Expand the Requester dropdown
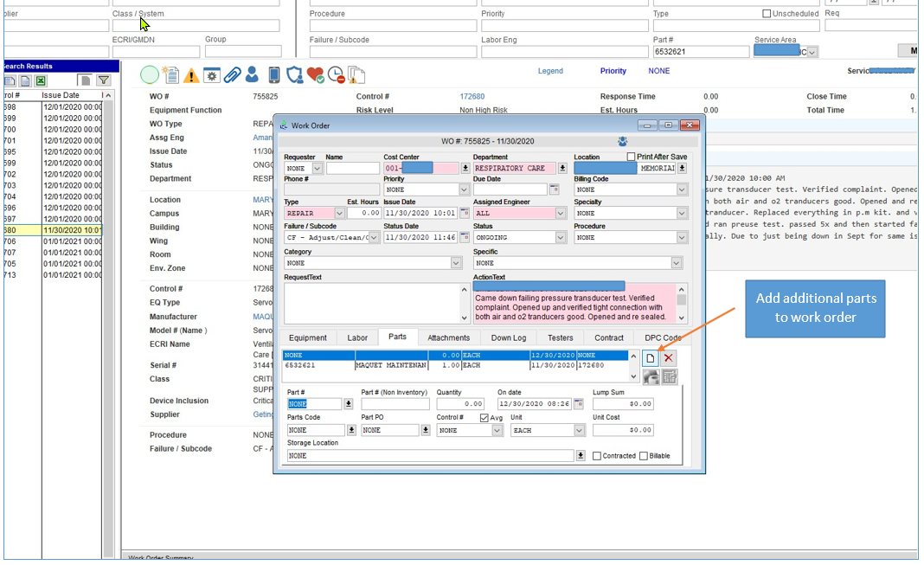 tap(317, 168)
